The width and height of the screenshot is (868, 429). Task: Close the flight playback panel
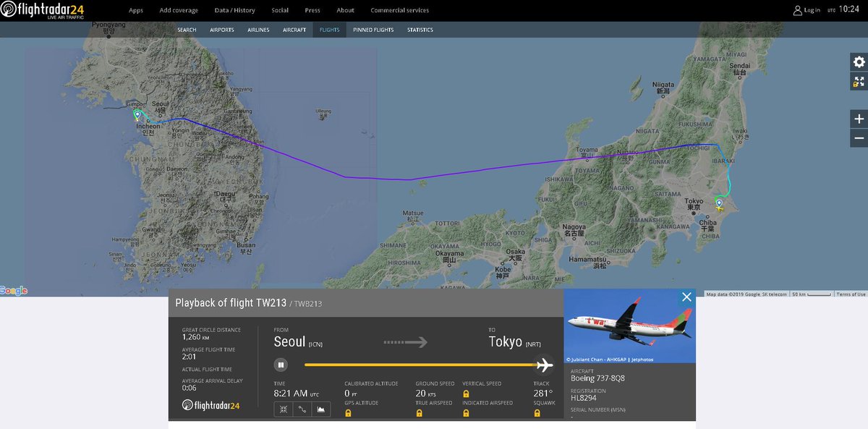pyautogui.click(x=686, y=297)
